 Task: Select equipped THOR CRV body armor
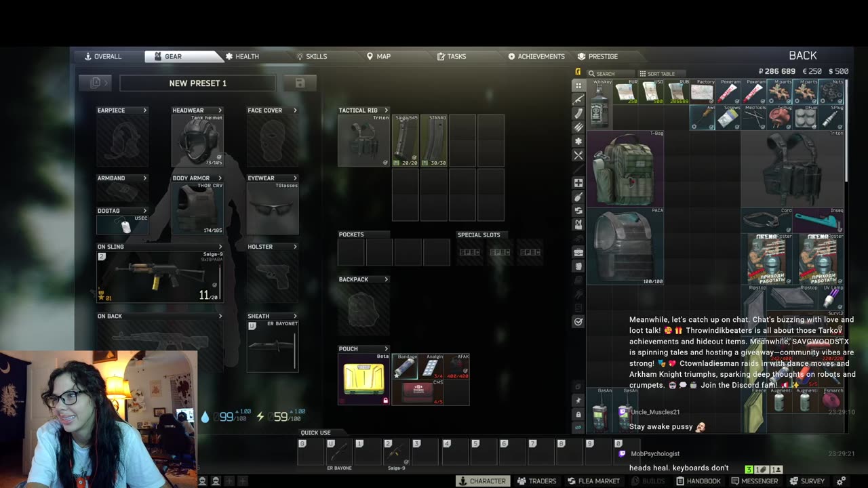click(197, 208)
